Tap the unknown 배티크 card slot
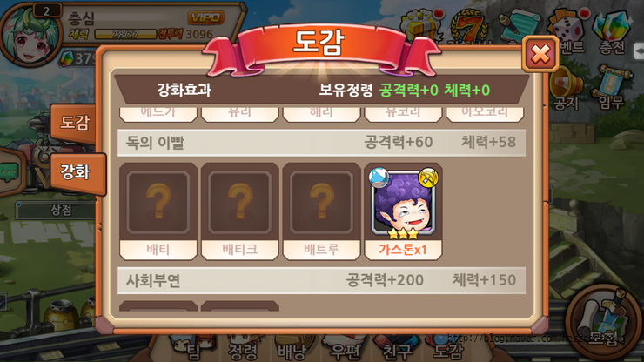Screen dimensions: 644x362 point(240,211)
